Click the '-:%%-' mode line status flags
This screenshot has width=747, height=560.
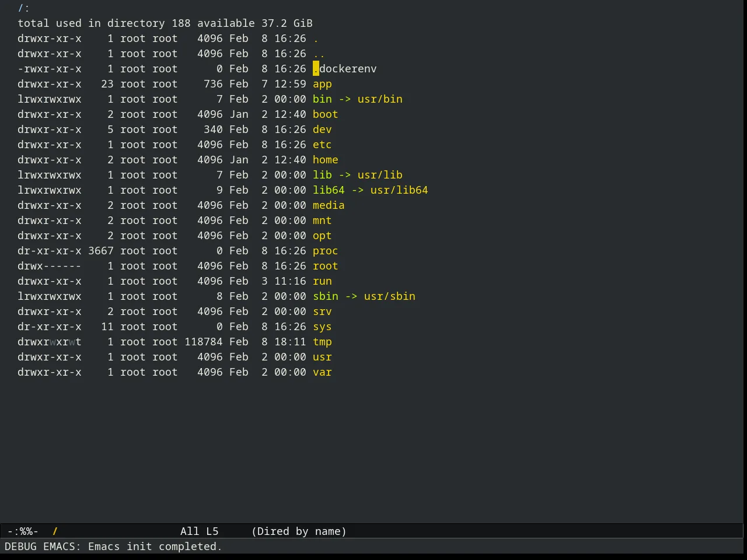[x=23, y=531]
